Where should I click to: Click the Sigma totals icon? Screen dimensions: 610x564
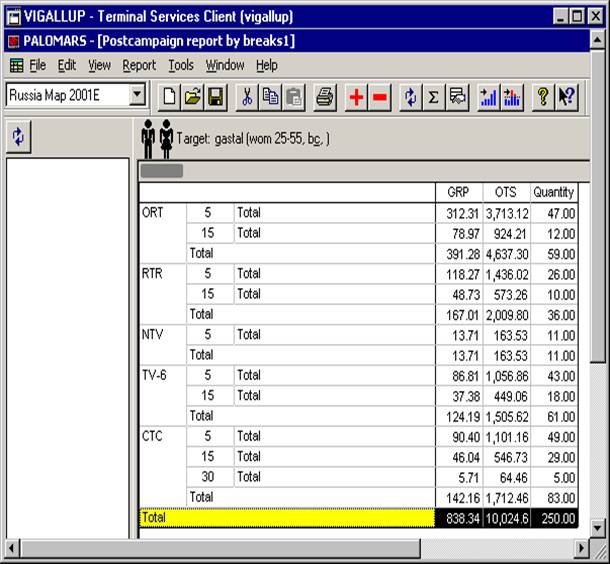click(x=434, y=96)
